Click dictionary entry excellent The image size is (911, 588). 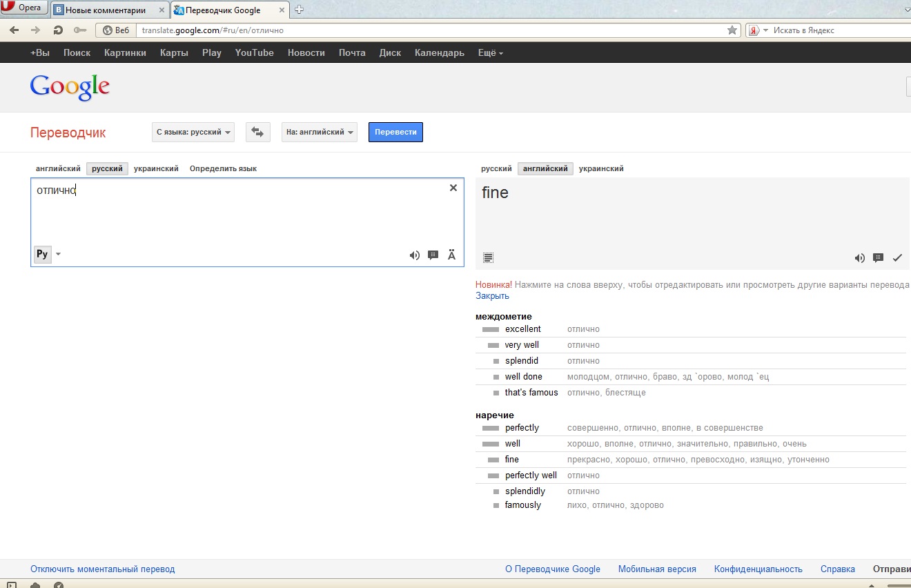tap(523, 329)
